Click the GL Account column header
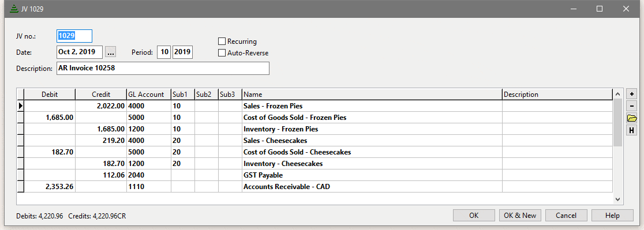The width and height of the screenshot is (644, 230). [148, 95]
